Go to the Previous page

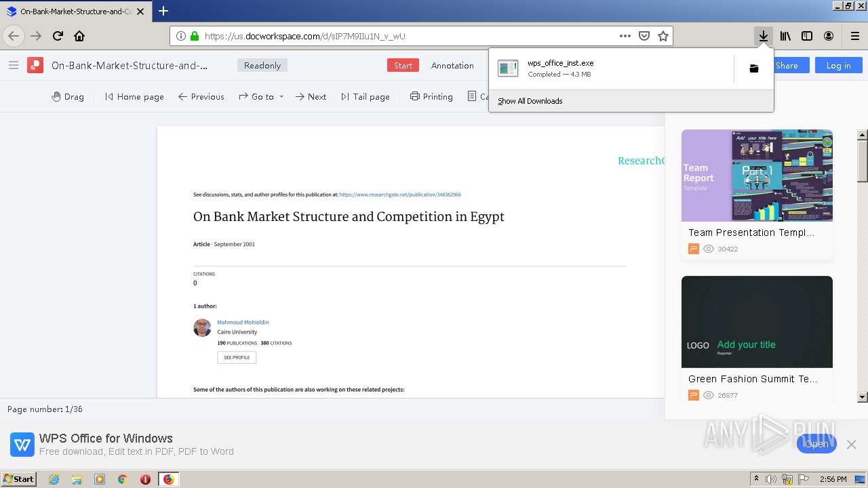(x=201, y=97)
